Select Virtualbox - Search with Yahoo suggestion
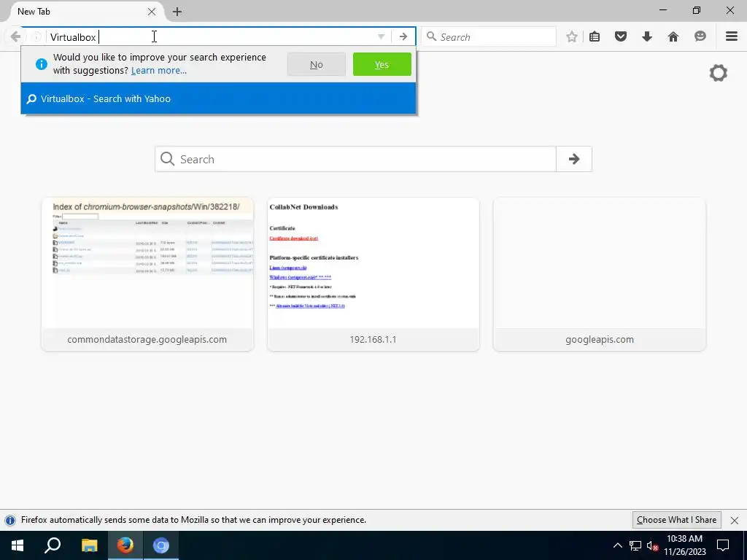 tap(218, 98)
